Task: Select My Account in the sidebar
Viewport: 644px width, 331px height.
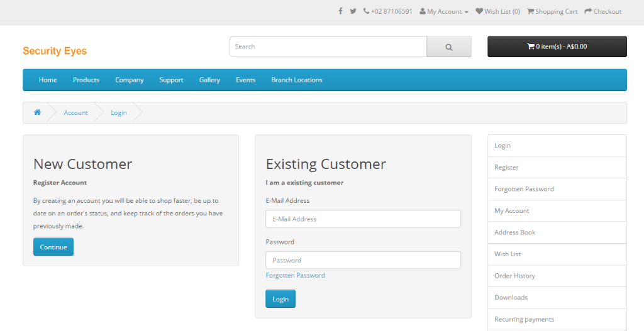Action: [x=557, y=211]
